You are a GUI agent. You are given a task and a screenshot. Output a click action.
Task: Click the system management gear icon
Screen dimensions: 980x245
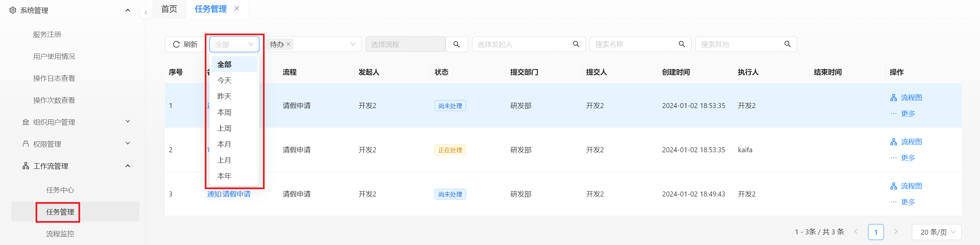(13, 10)
